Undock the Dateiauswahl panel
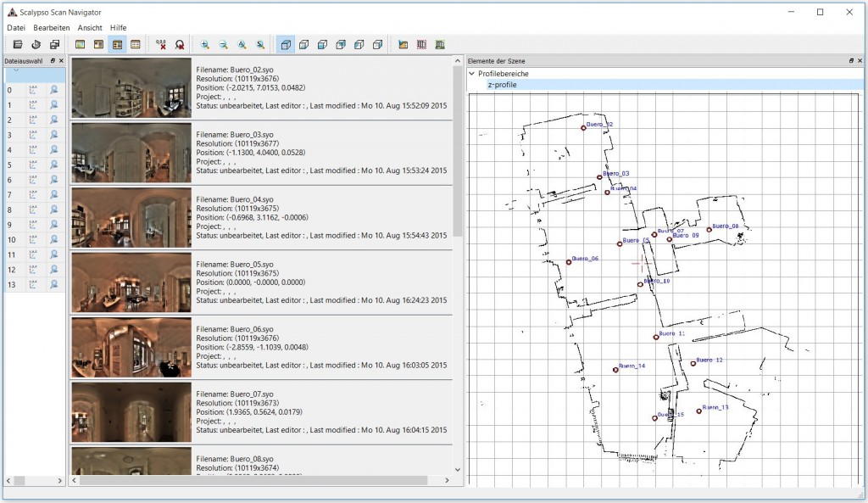 point(53,61)
